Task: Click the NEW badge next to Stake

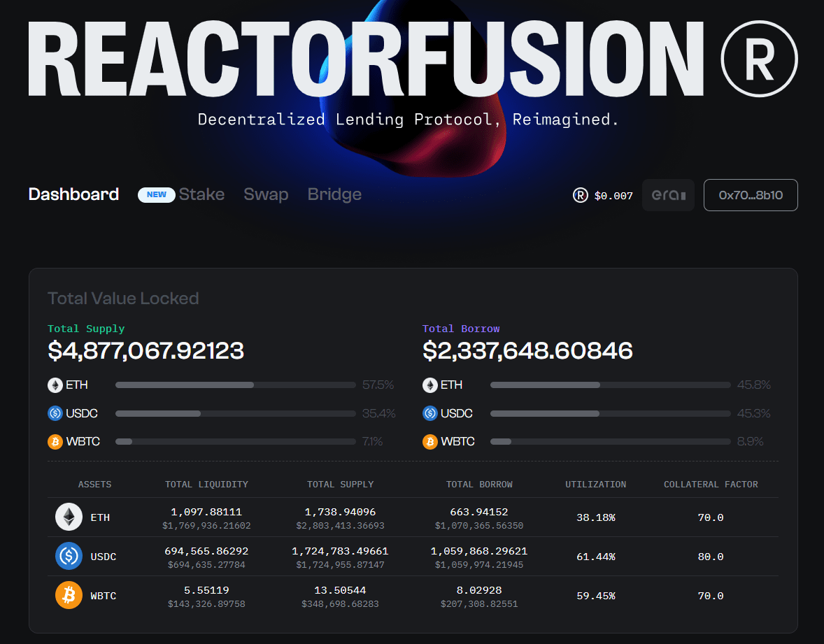Action: tap(157, 195)
